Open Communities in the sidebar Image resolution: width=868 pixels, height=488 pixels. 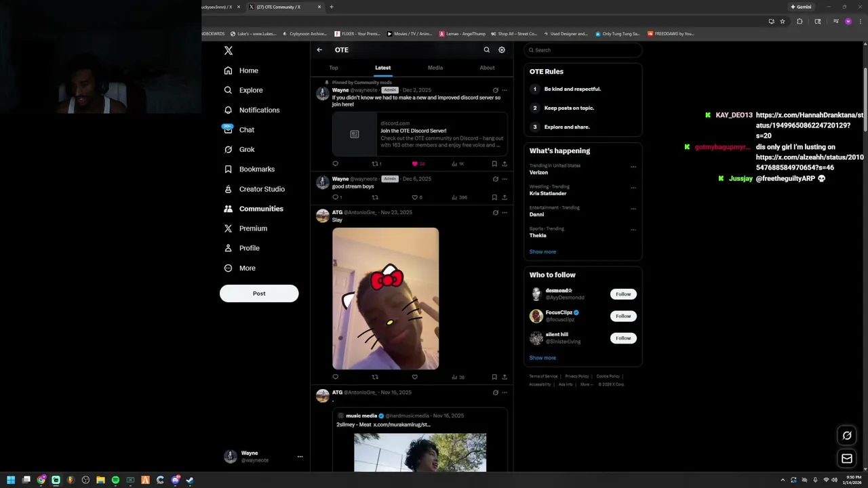254,209
